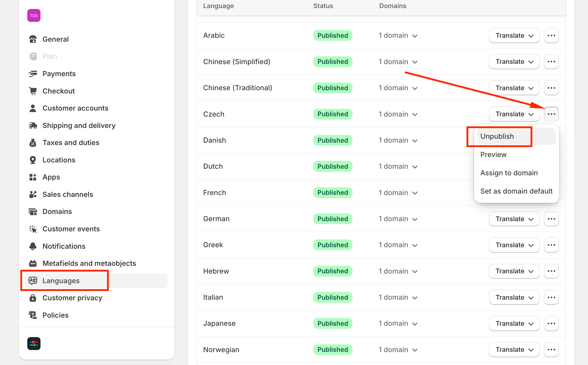Open Translate dropdown for Japanese
This screenshot has height=365, width=588.
coord(514,324)
